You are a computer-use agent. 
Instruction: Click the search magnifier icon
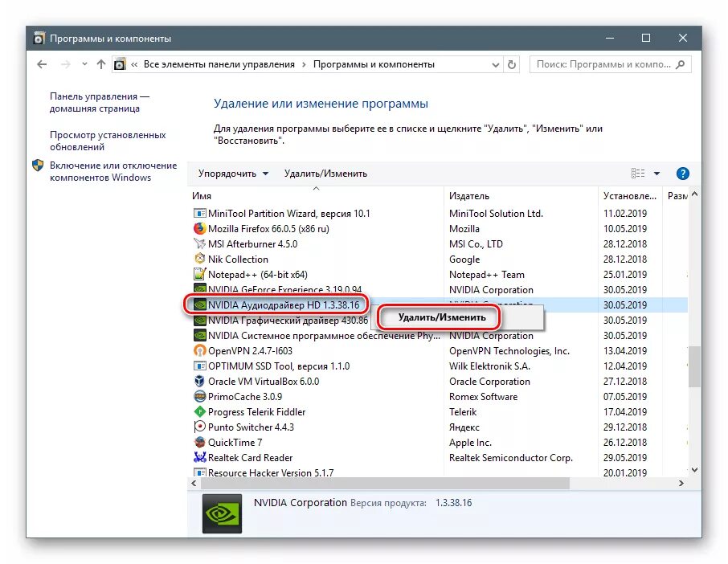click(681, 64)
